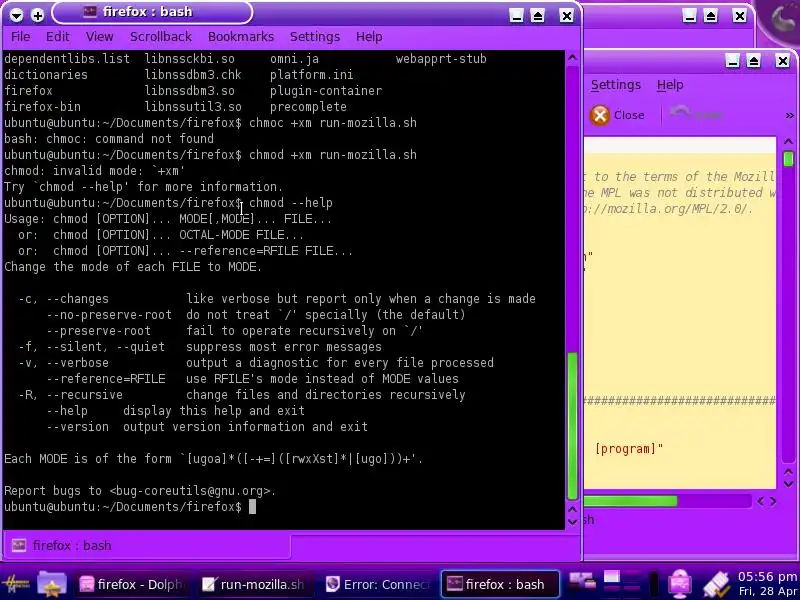800x600 pixels.
Task: Click editor vertical scrollbar bottom down arrow
Action: (788, 484)
